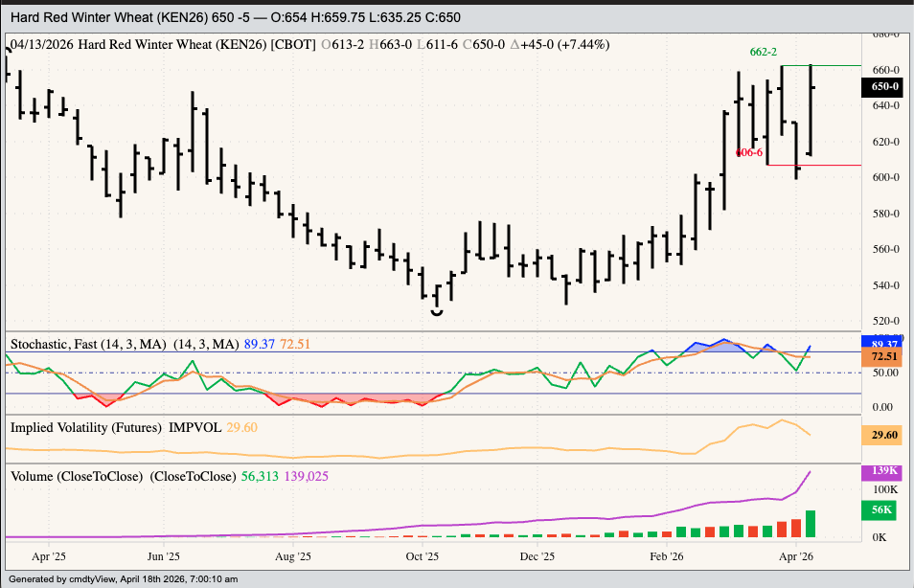This screenshot has height=588, width=914.
Task: Click the tallest green volume bar for April '26
Action: point(811,524)
